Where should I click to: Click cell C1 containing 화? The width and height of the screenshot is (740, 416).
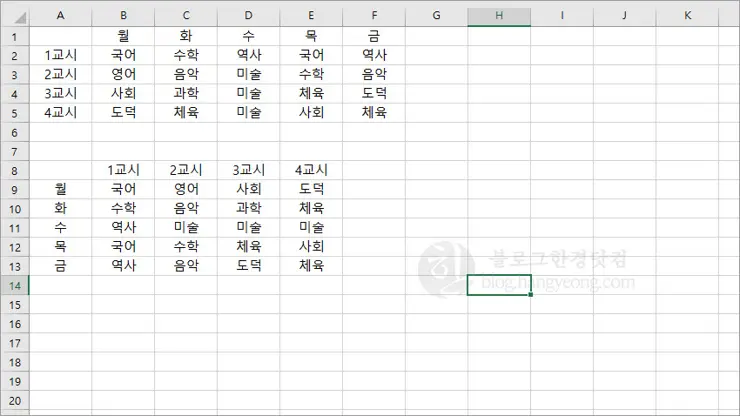click(x=186, y=36)
